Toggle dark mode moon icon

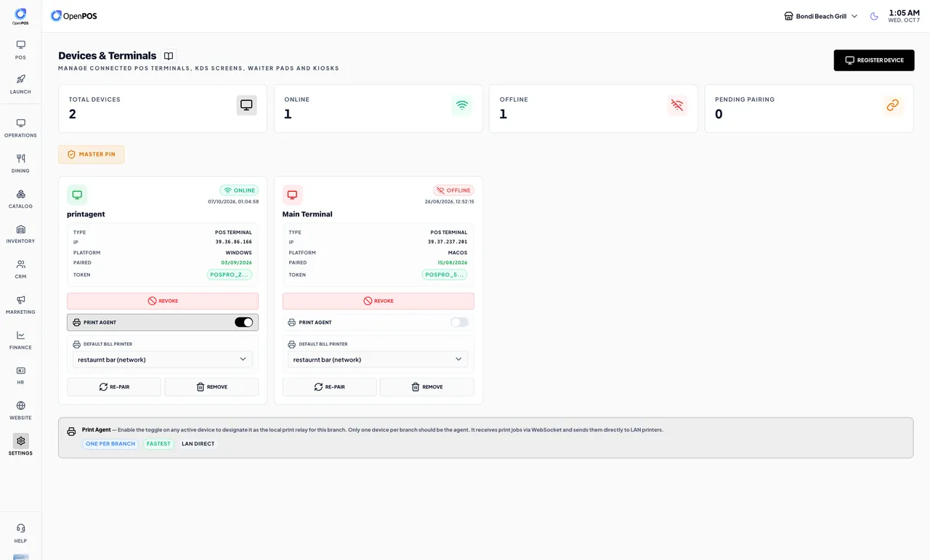pyautogui.click(x=874, y=16)
